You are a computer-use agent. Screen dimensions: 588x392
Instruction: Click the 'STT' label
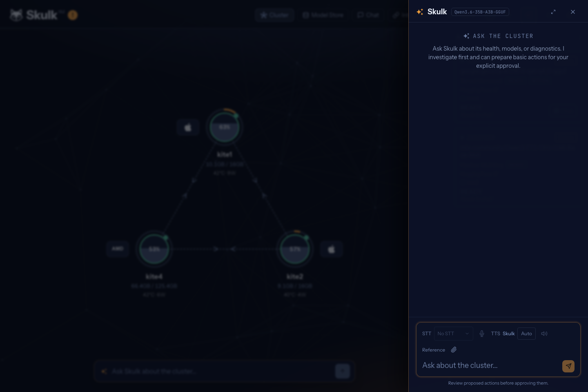[x=427, y=334]
